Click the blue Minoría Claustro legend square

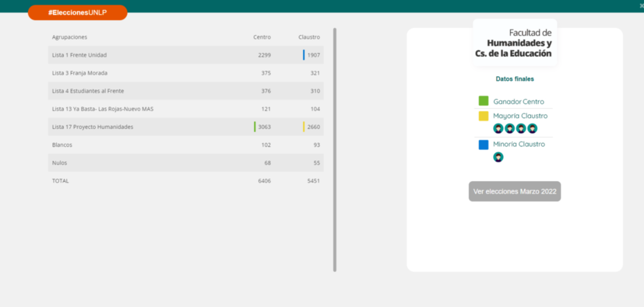pyautogui.click(x=483, y=145)
